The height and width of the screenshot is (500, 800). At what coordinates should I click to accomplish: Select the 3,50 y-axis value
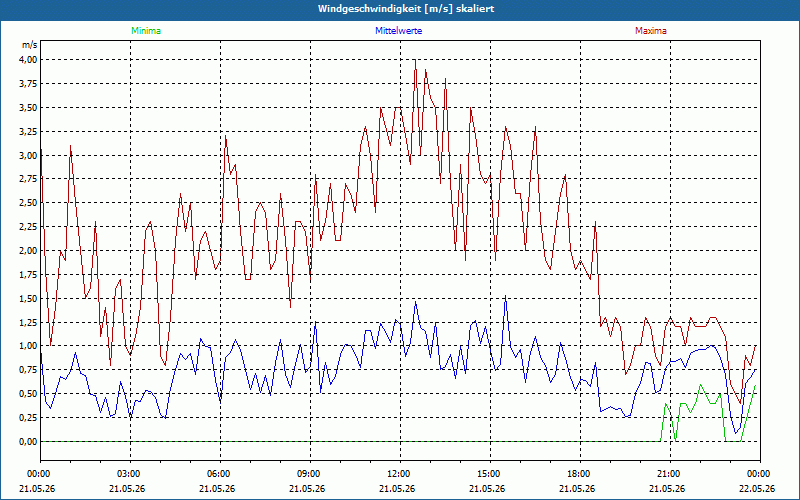click(x=28, y=108)
